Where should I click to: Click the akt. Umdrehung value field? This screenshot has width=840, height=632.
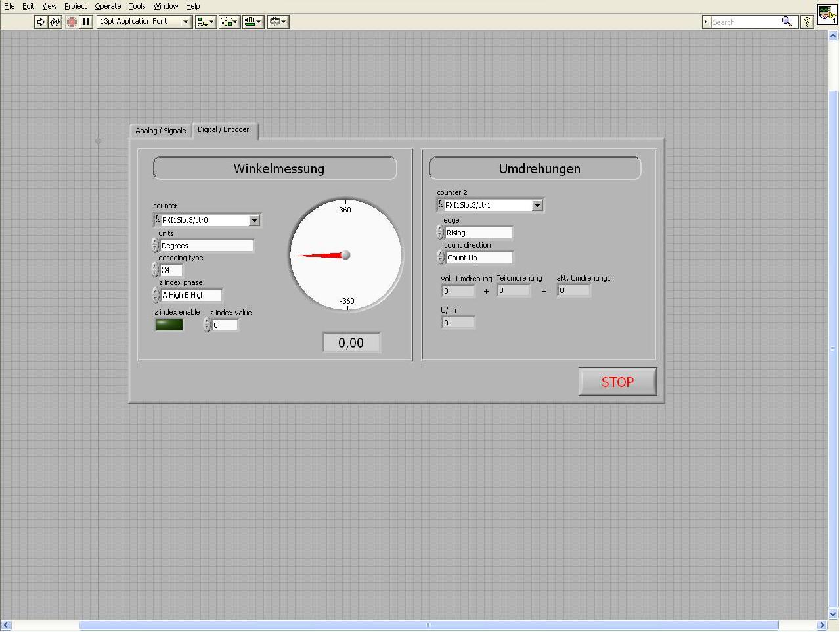[x=574, y=290]
